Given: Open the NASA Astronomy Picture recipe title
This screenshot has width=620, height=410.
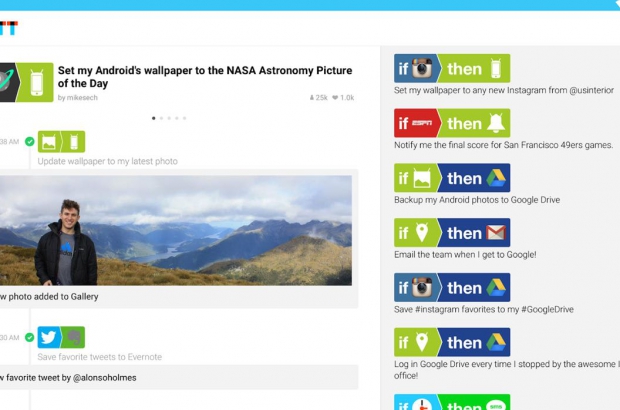Looking at the screenshot, I should click(x=205, y=77).
